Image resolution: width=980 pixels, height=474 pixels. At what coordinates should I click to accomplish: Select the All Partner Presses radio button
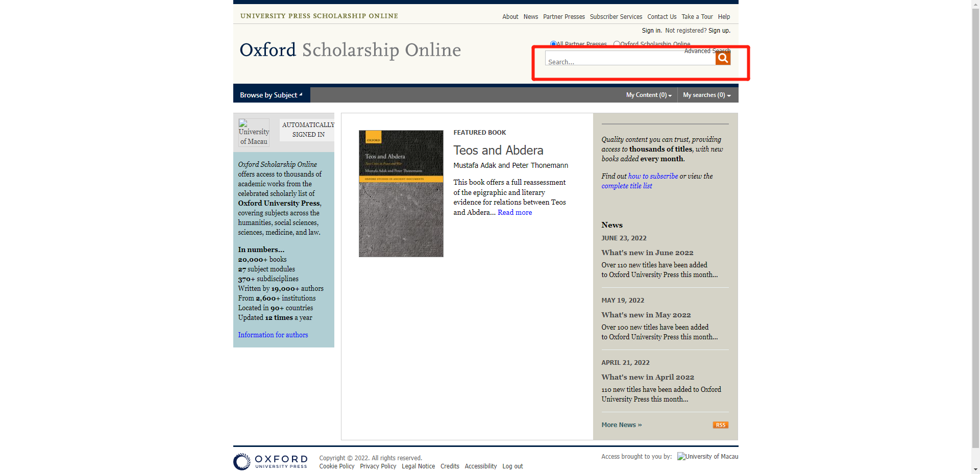pos(553,44)
